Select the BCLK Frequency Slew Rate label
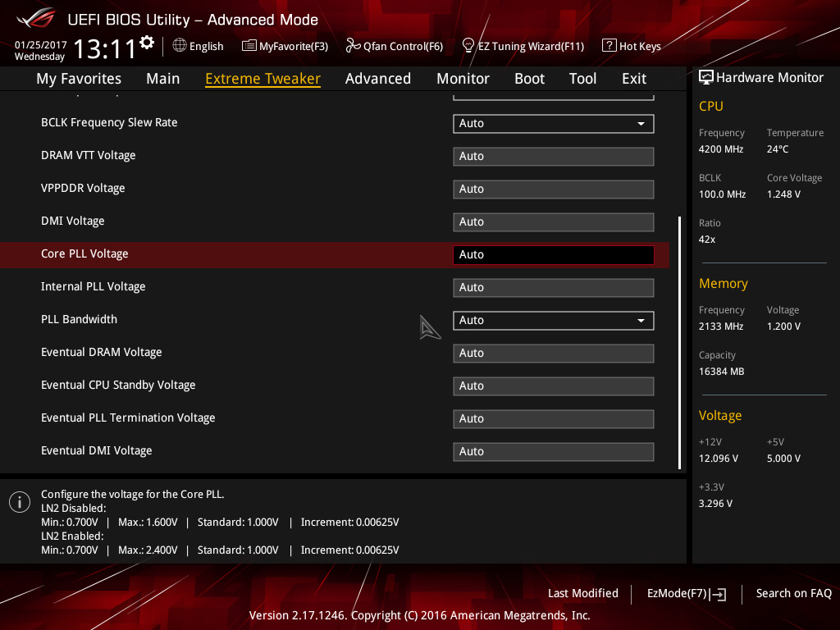Image resolution: width=840 pixels, height=630 pixels. [x=109, y=123]
